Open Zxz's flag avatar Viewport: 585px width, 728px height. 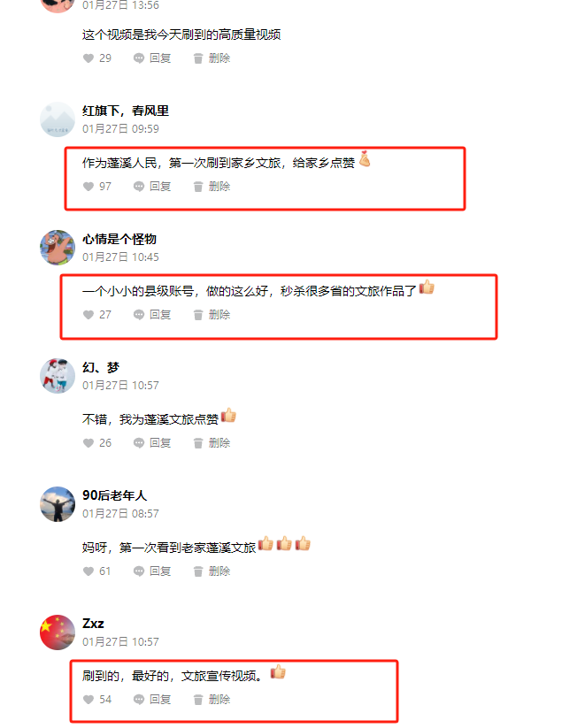[58, 632]
